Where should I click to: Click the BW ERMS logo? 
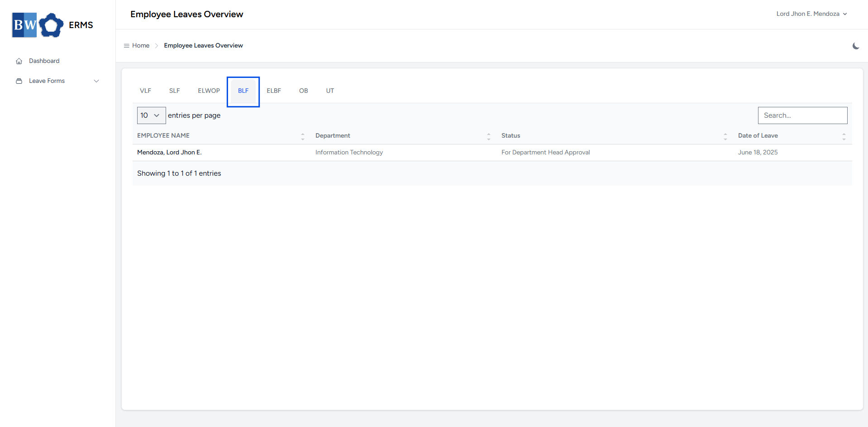52,25
